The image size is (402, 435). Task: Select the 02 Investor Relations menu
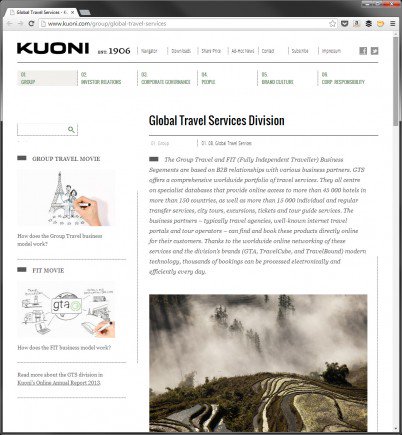[x=101, y=78]
